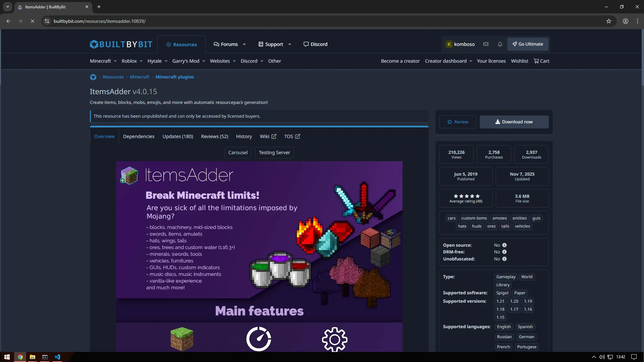
Task: Open the Windows Start menu
Action: [7, 357]
